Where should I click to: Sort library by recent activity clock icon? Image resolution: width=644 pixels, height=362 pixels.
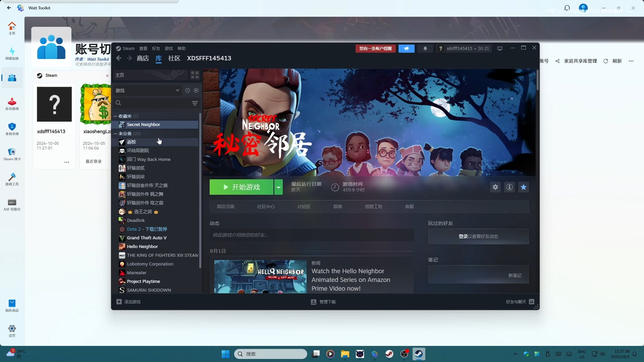coord(187,90)
